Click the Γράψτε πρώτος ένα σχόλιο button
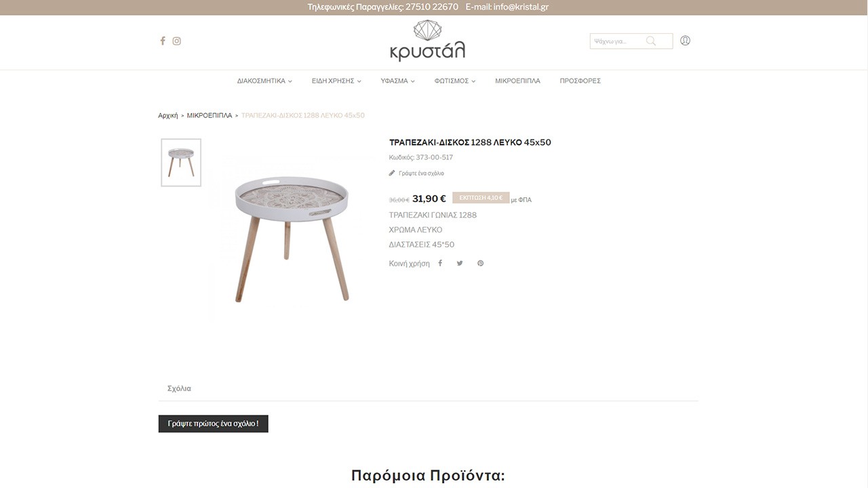 click(213, 424)
